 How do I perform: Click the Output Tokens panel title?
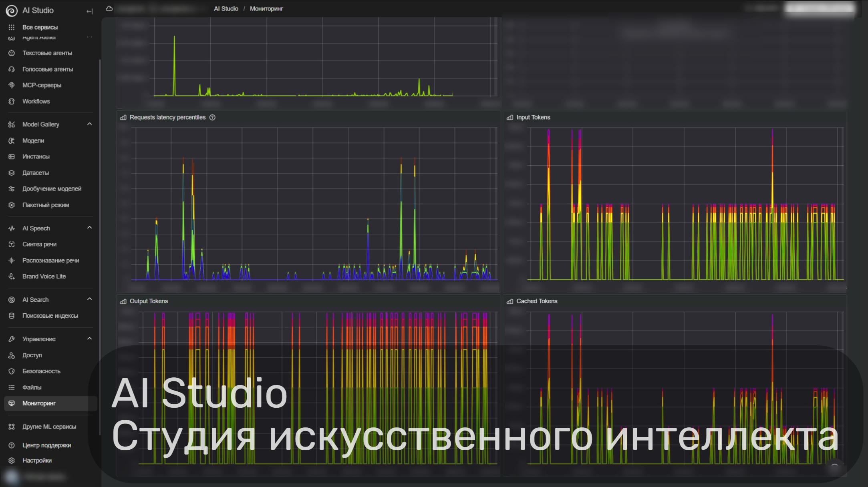(x=149, y=301)
